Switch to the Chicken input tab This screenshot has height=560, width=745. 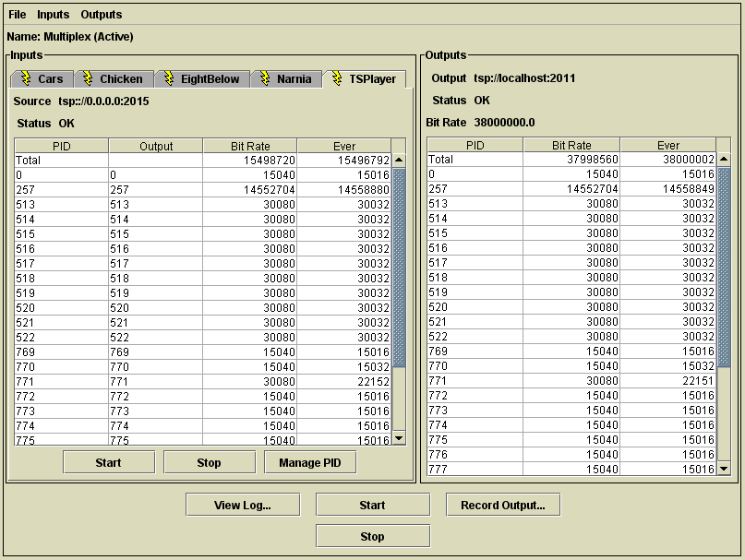point(114,78)
